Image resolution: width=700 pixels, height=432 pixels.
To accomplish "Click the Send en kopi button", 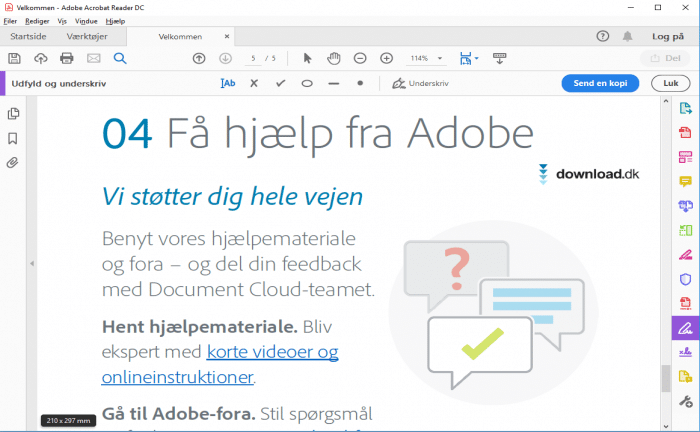I will pyautogui.click(x=600, y=83).
